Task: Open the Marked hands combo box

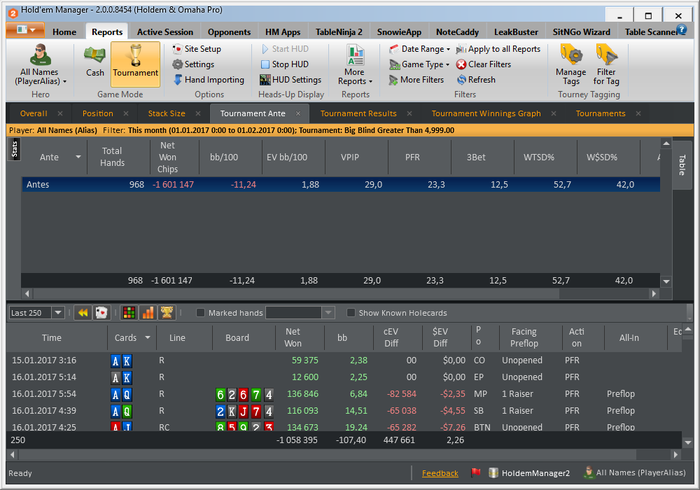Action: 300,313
